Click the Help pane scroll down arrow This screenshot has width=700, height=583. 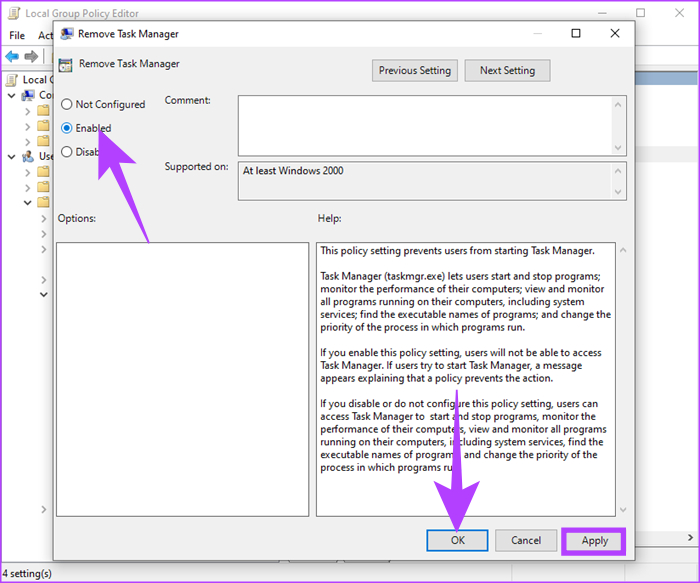click(x=623, y=510)
